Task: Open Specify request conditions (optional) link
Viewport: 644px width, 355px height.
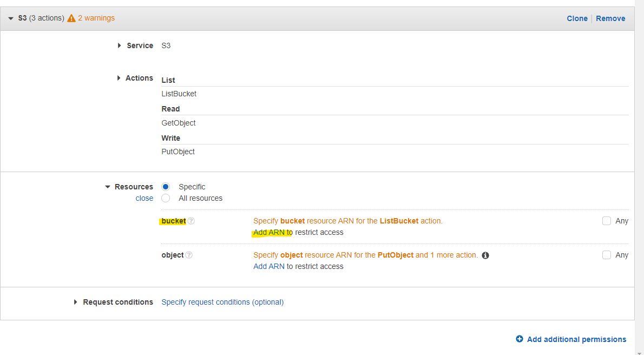Action: tap(222, 302)
